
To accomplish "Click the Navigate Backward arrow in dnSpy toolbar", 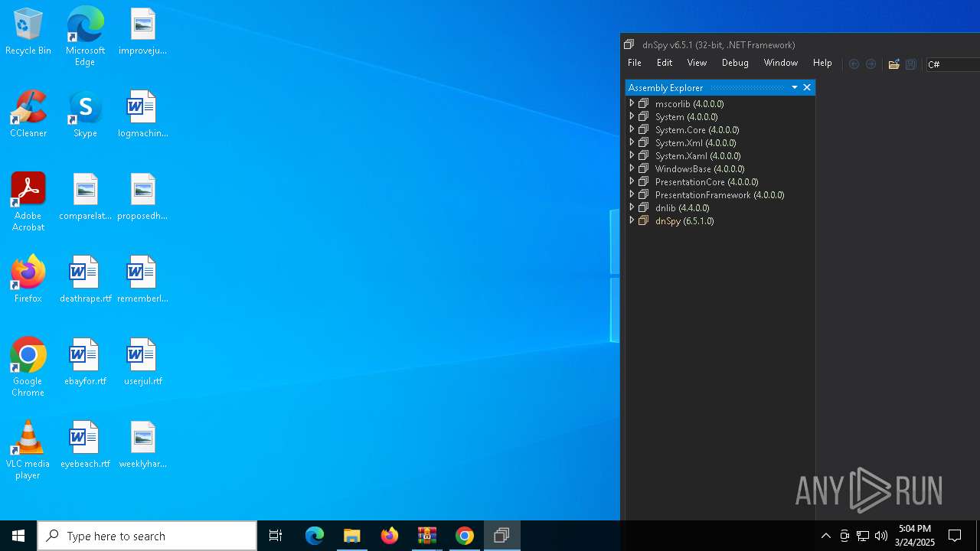I will 854,64.
